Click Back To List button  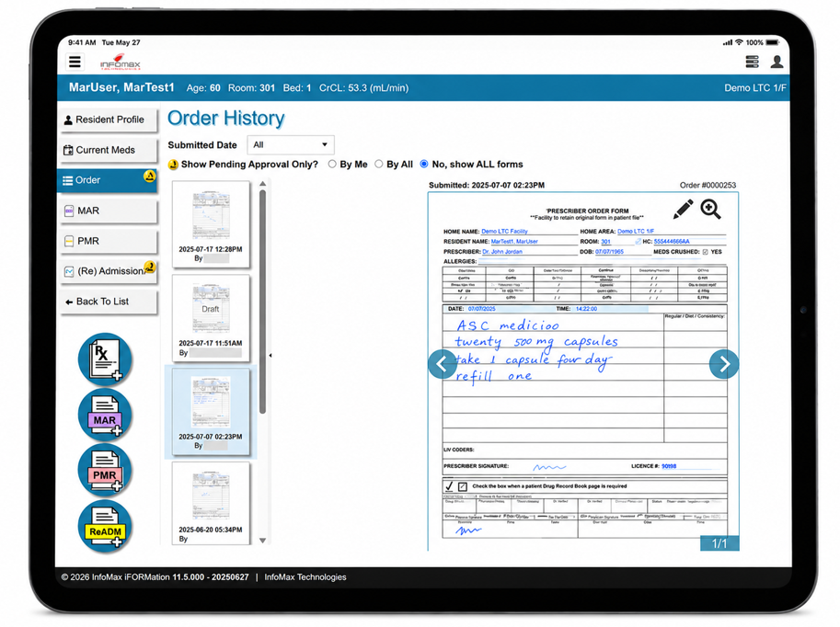(109, 302)
